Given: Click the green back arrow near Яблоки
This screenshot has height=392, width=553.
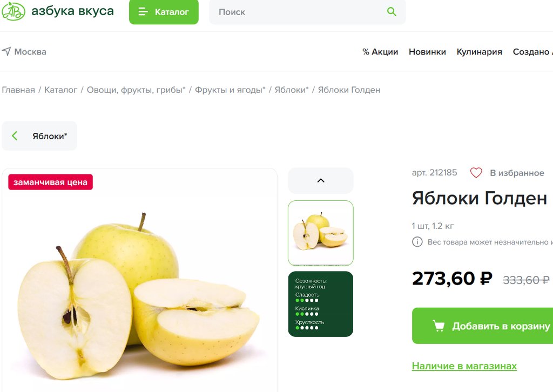Looking at the screenshot, I should [x=15, y=136].
